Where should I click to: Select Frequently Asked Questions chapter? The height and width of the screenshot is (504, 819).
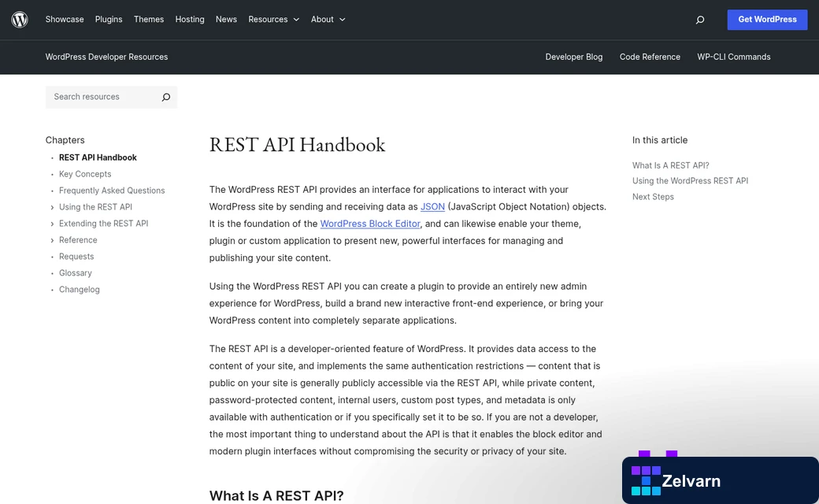click(112, 191)
